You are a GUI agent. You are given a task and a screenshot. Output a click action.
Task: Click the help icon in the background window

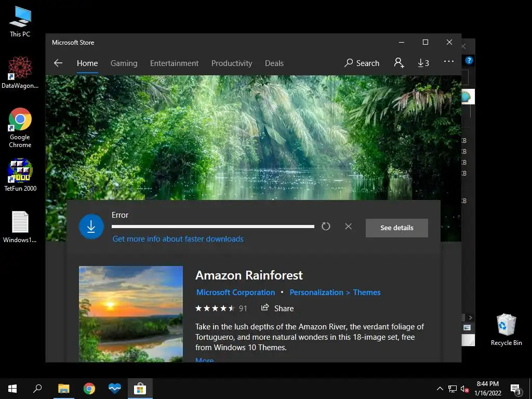point(469,60)
